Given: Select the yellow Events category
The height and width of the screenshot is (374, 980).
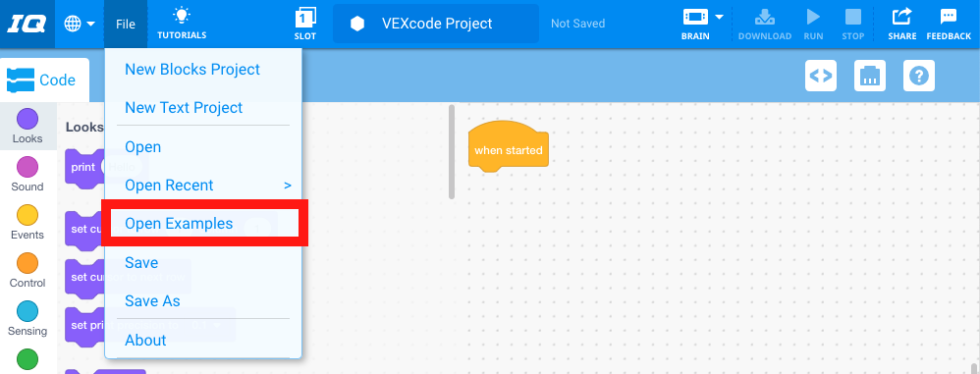Looking at the screenshot, I should point(27,222).
